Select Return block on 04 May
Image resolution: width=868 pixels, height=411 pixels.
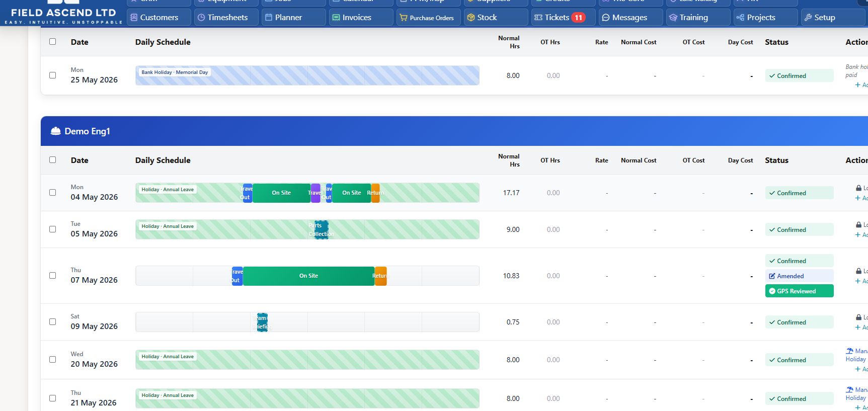(x=375, y=193)
